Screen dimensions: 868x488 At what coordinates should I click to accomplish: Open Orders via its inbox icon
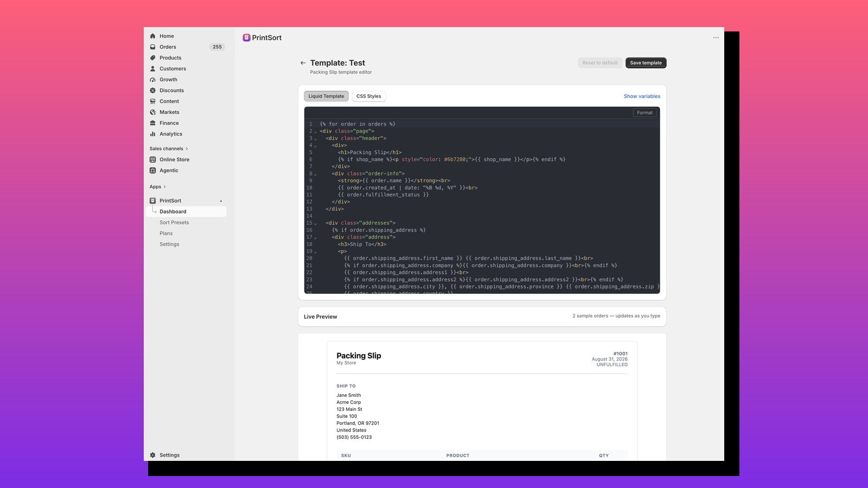click(152, 47)
